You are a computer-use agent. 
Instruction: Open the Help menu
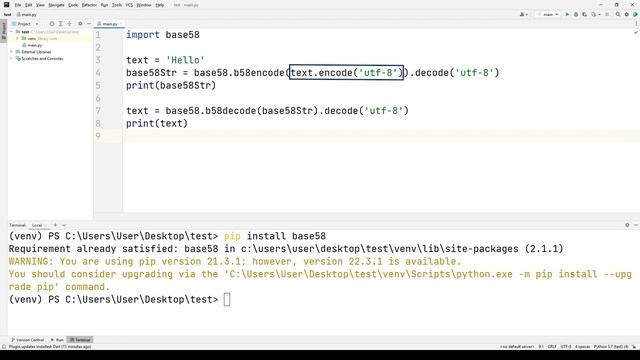160,5
